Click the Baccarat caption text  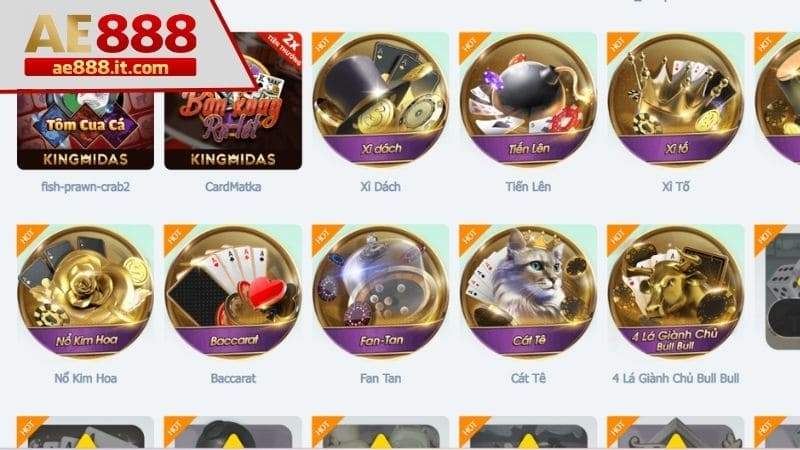pos(233,379)
